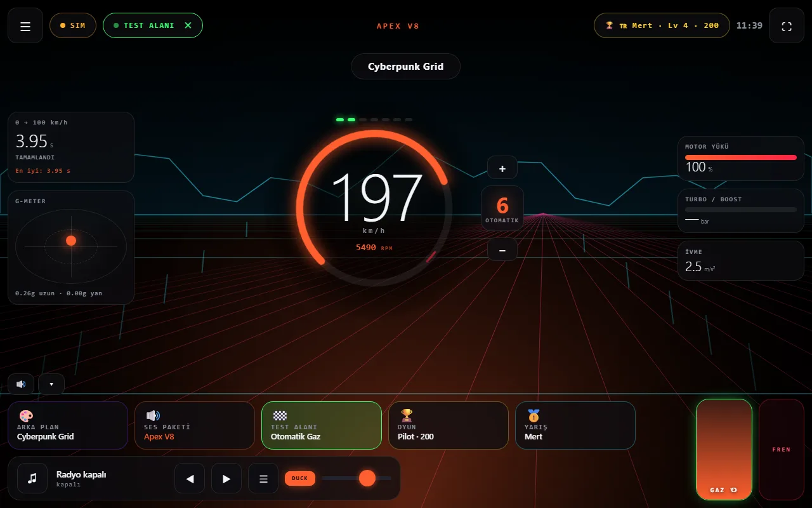
Task: Go to previous radio station
Action: pos(190,478)
